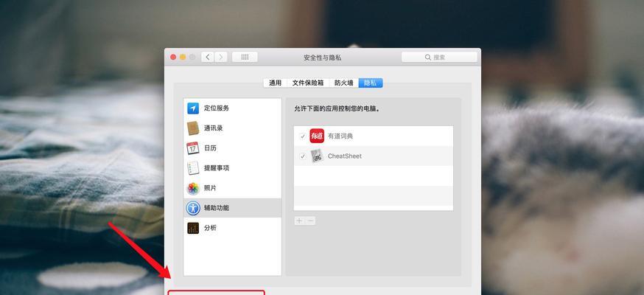Select the 照片 photos flower icon

point(193,188)
